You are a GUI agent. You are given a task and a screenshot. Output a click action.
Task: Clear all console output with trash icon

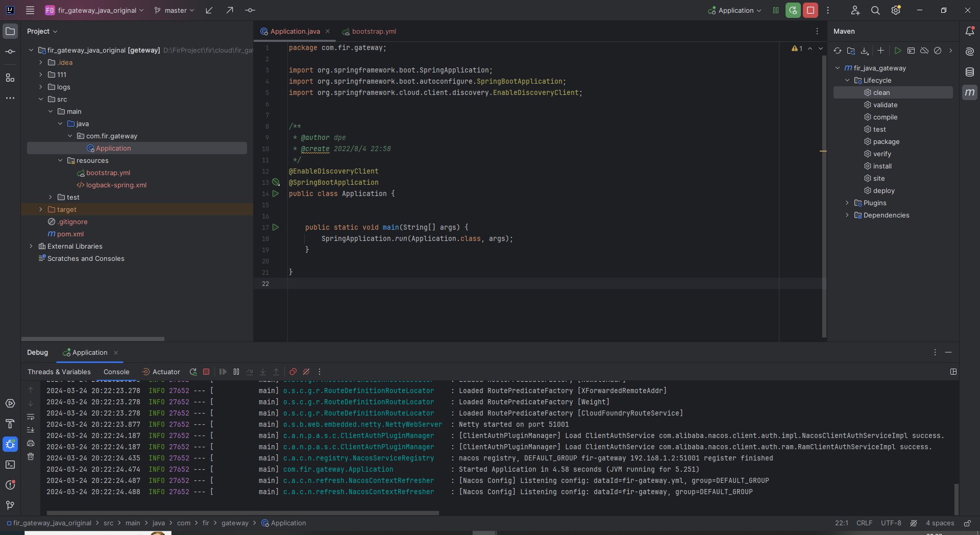(x=31, y=456)
